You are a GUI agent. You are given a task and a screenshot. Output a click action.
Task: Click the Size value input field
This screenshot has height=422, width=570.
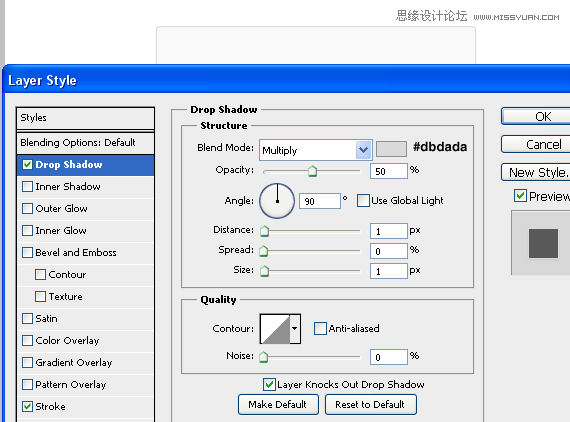click(389, 271)
